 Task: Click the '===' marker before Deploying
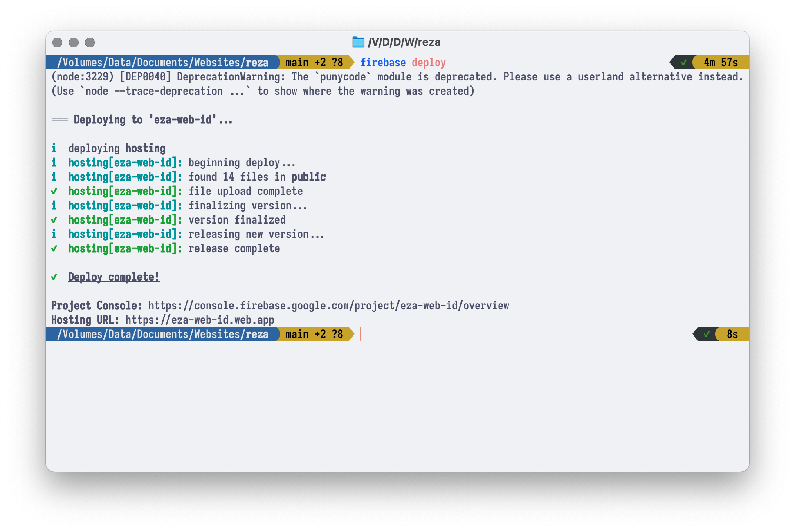60,120
